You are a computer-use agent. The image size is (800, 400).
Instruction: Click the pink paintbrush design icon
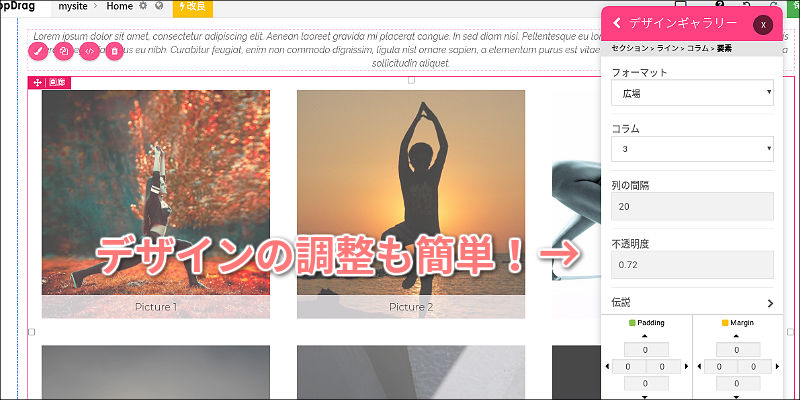[38, 51]
